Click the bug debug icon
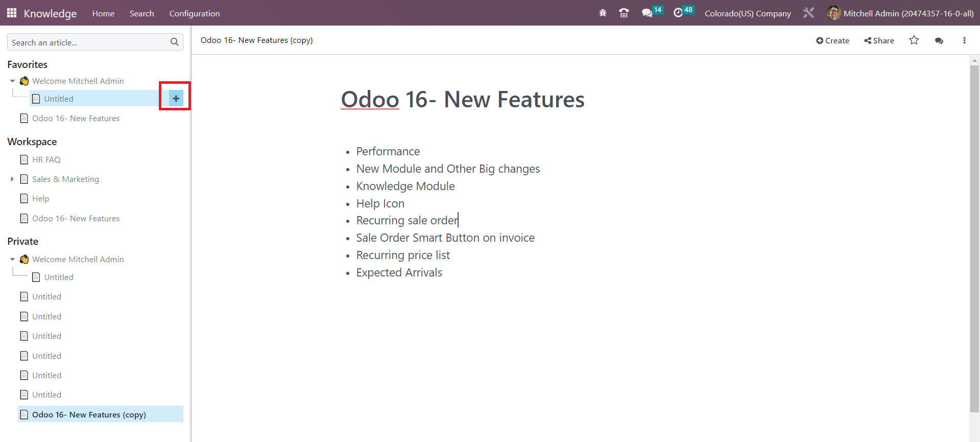This screenshot has width=980, height=442. point(603,13)
